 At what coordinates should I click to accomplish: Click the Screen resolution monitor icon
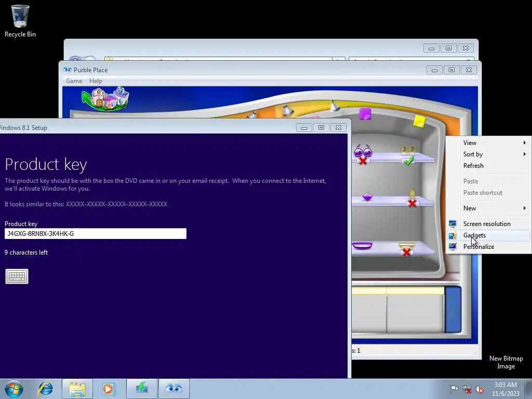(453, 224)
